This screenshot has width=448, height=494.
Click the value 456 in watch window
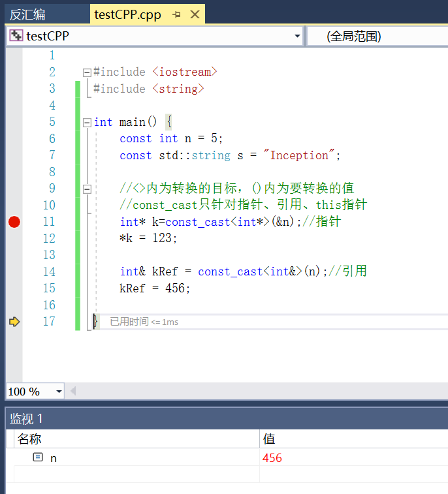(272, 457)
